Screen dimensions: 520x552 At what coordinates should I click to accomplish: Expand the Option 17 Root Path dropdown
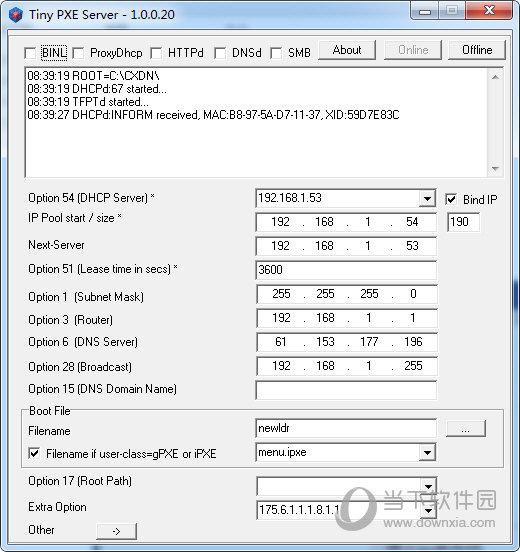click(428, 486)
